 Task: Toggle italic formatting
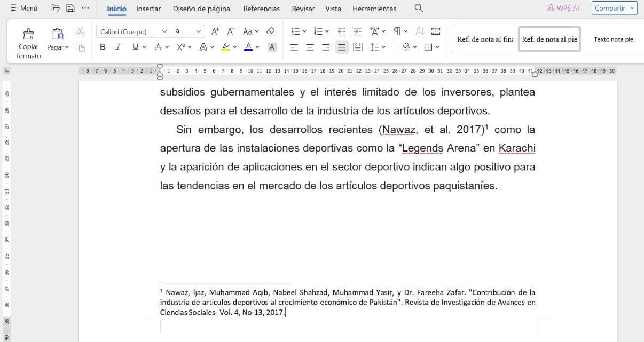(x=118, y=47)
